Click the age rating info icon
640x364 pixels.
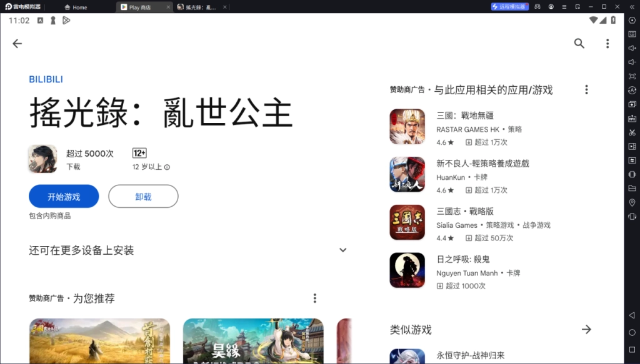click(167, 167)
